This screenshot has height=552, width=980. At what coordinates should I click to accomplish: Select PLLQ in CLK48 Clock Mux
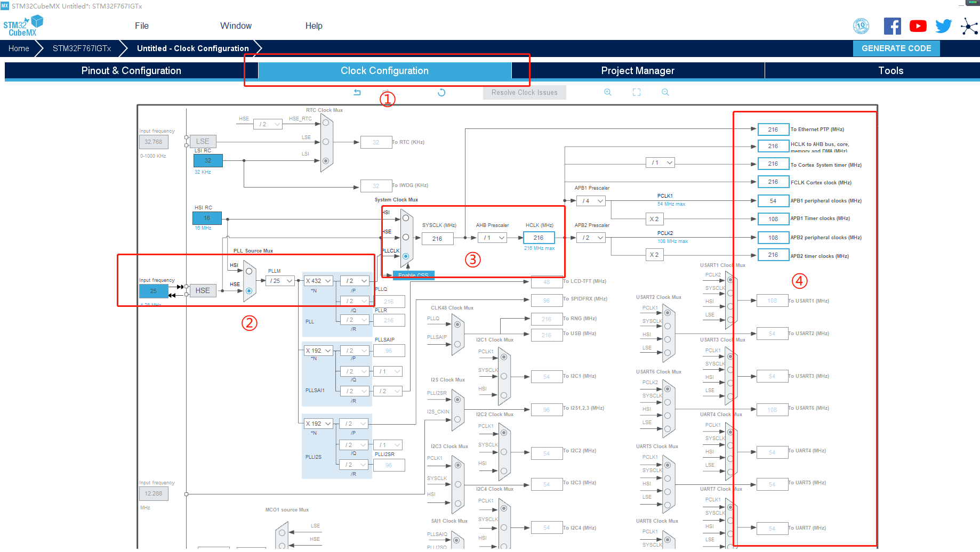click(457, 324)
